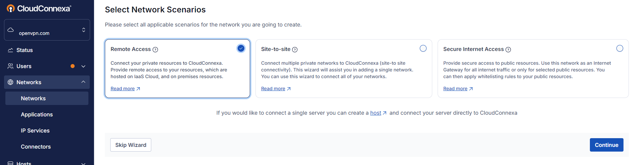The image size is (644, 165).
Task: Click the CloudConnexa logo icon
Action: (11, 8)
